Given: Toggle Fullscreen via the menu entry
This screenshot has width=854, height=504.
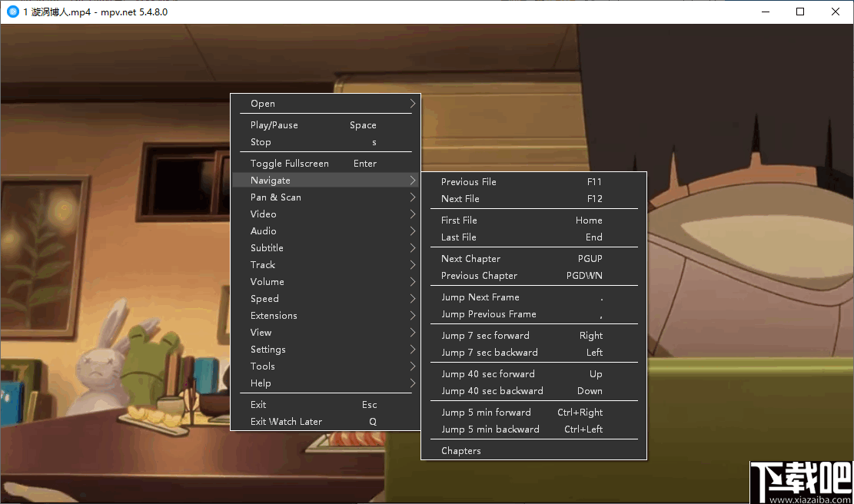Looking at the screenshot, I should coord(289,164).
